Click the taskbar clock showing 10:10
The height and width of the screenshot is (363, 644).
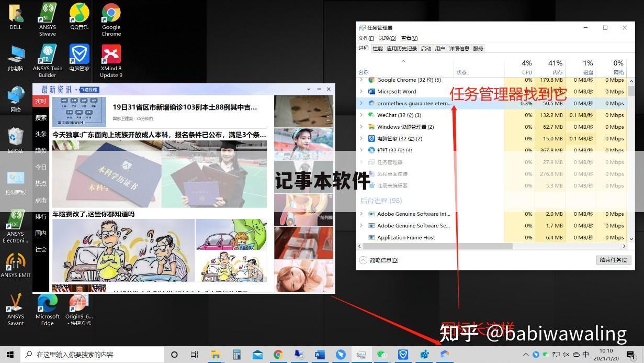pyautogui.click(x=606, y=355)
